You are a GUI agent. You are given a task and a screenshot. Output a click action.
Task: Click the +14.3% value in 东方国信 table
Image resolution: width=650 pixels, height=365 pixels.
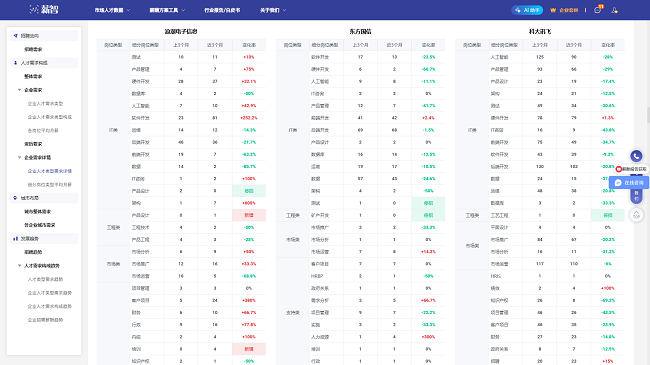pyautogui.click(x=428, y=252)
